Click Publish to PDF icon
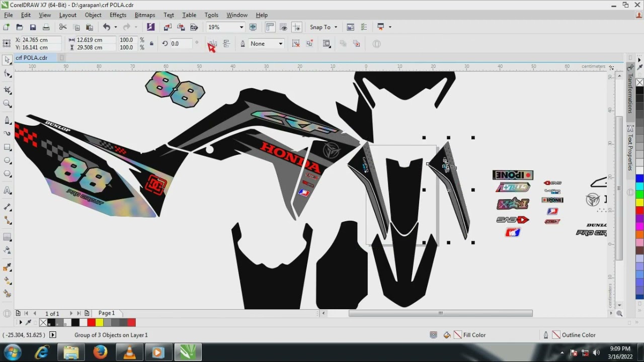644x362 pixels. pos(194,27)
